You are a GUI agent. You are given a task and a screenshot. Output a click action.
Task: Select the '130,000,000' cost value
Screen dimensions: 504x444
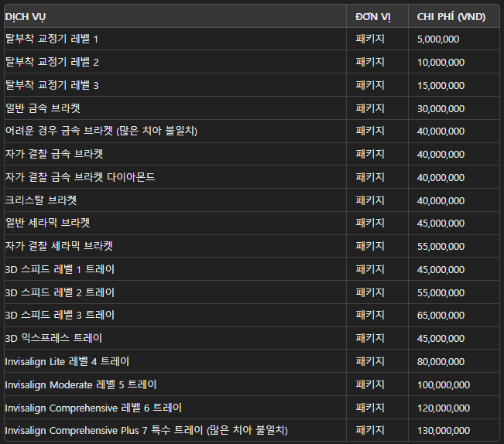(444, 431)
